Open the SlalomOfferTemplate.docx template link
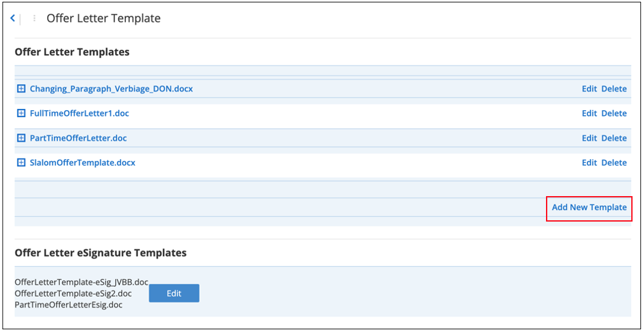Image resolution: width=644 pixels, height=333 pixels. pos(83,163)
